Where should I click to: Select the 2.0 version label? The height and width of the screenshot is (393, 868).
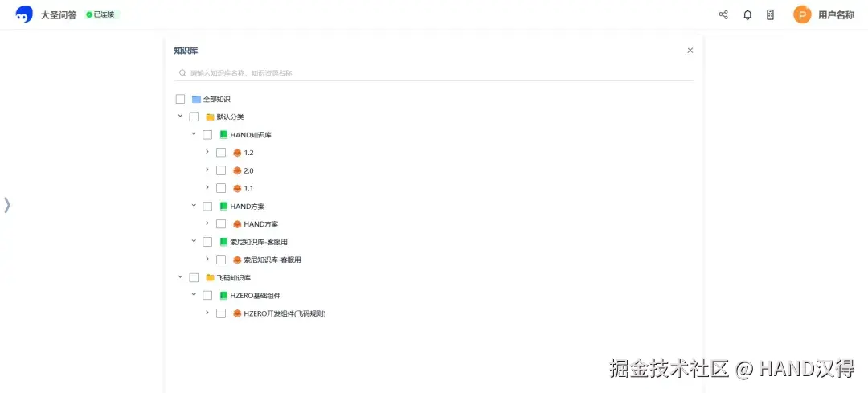(248, 170)
